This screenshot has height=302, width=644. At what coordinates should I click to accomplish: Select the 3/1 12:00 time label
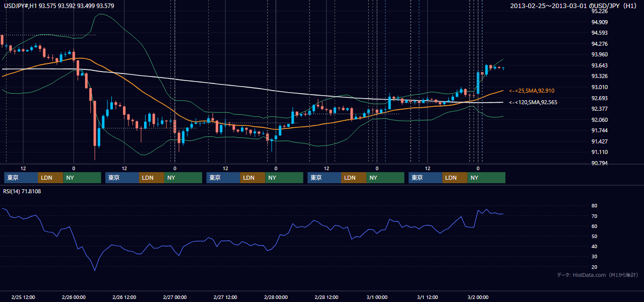(427, 297)
